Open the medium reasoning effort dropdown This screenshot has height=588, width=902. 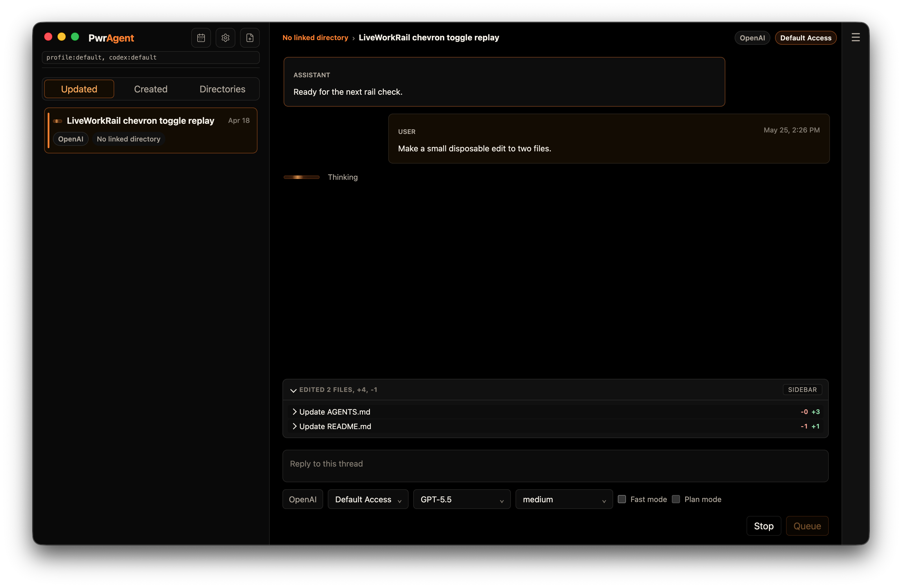[564, 499]
